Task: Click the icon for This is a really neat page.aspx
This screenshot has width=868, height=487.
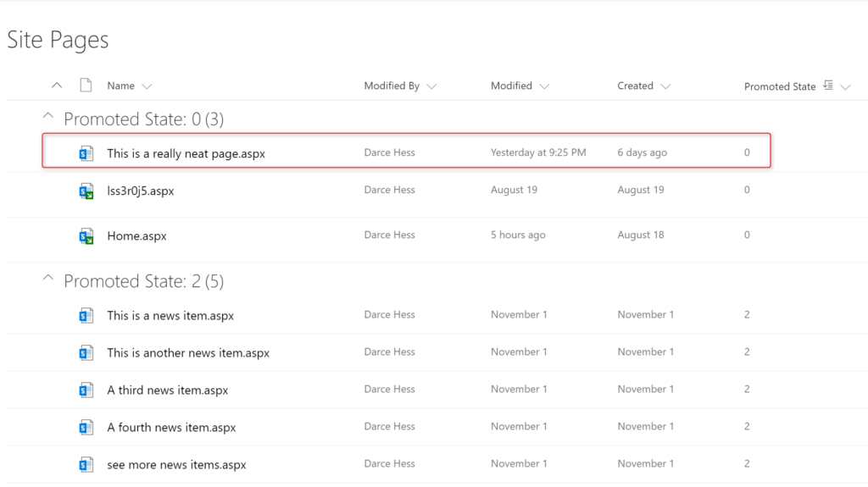Action: [86, 153]
